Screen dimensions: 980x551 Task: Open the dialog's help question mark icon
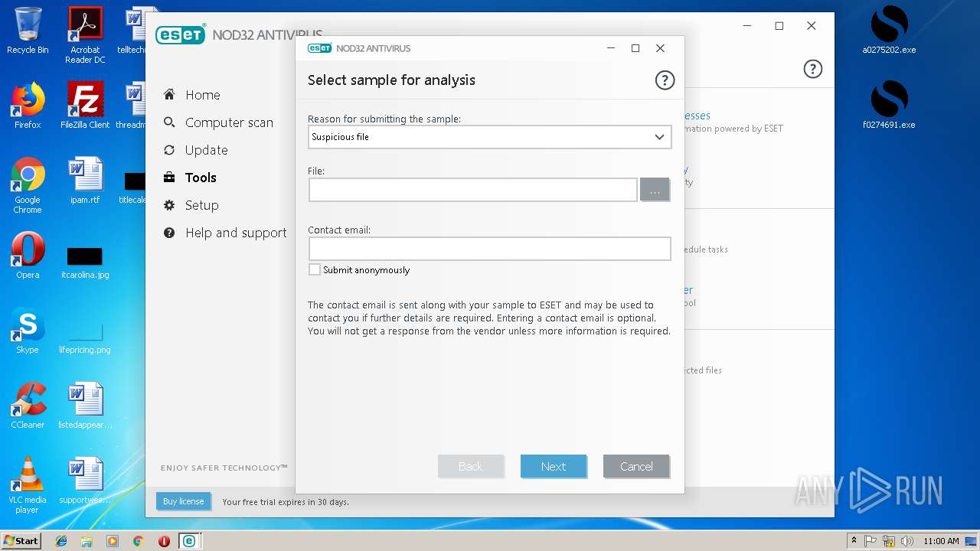665,80
